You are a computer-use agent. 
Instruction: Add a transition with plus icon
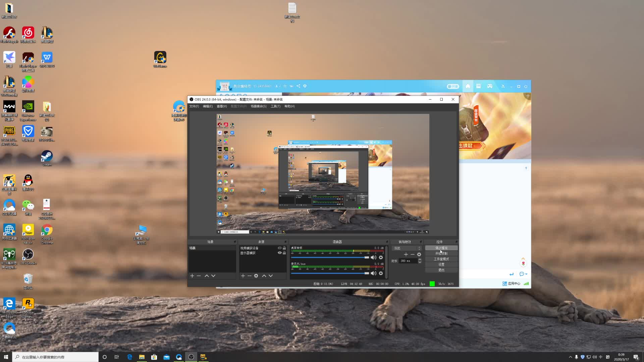coord(406,254)
